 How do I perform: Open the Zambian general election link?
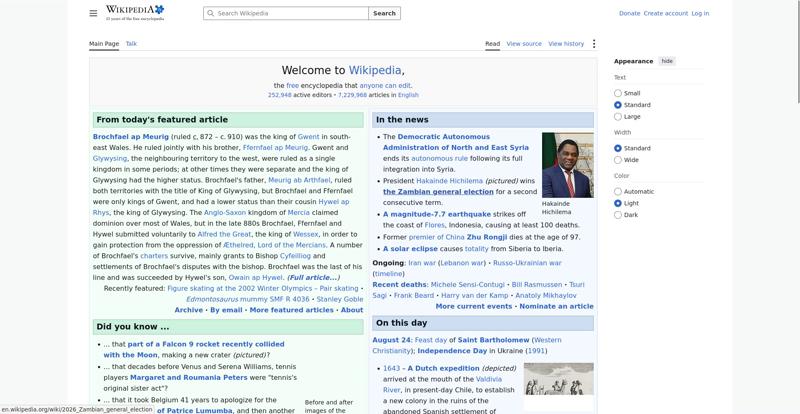click(x=438, y=192)
